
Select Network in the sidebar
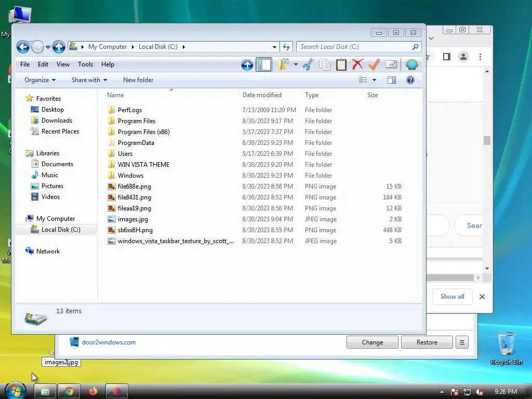click(x=43, y=251)
